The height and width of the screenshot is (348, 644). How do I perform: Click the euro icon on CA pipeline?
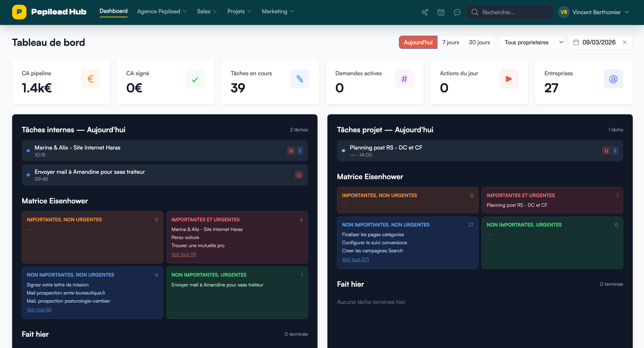(91, 79)
